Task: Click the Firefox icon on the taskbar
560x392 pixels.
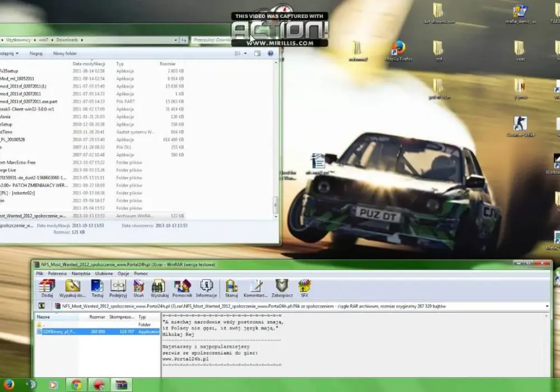Action: (x=8, y=385)
